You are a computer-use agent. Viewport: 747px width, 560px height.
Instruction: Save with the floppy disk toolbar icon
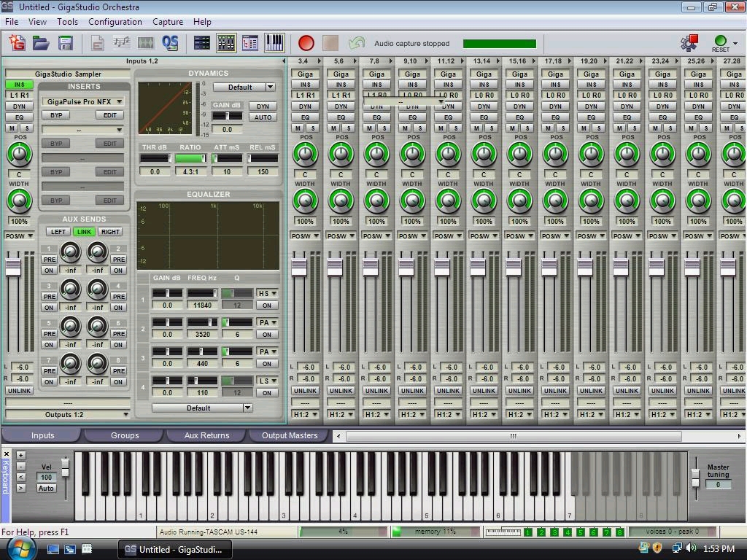click(x=65, y=43)
